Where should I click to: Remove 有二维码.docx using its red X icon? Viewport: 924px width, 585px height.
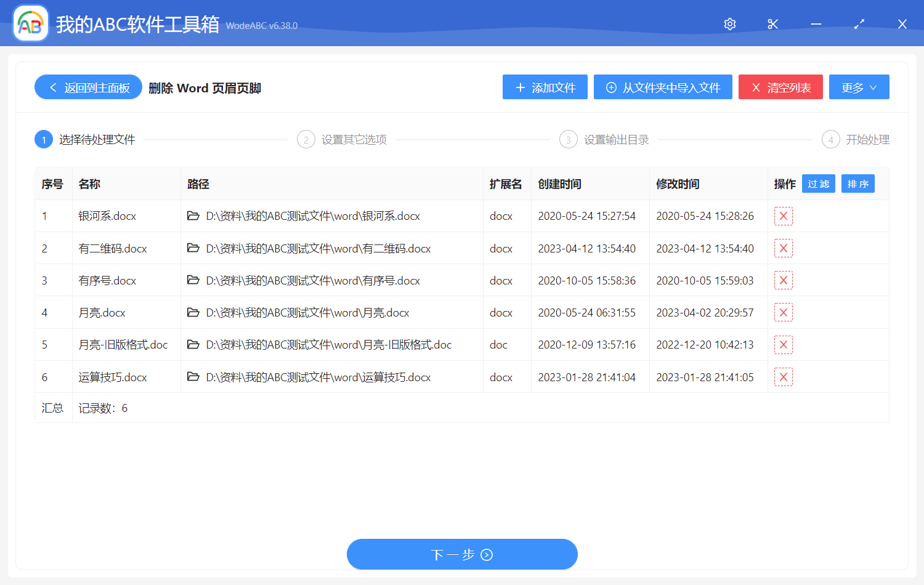click(x=783, y=248)
